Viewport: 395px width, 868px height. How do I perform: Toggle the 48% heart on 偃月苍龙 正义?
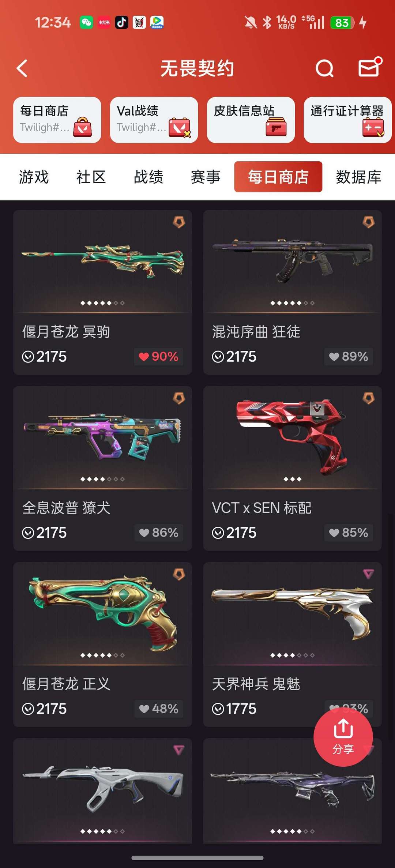159,709
